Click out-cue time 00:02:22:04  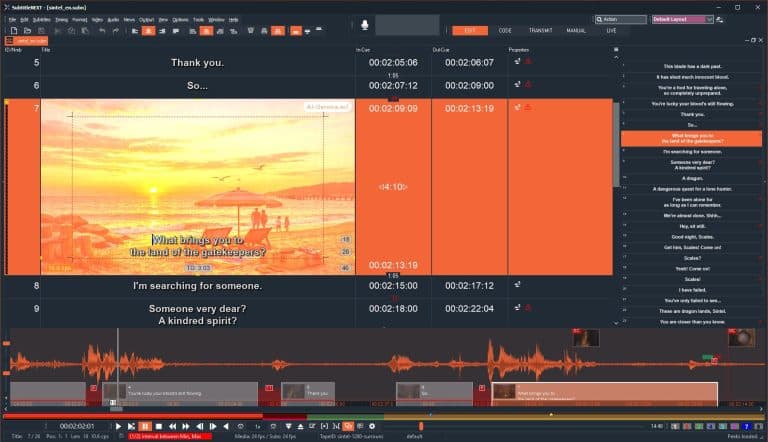tap(469, 309)
